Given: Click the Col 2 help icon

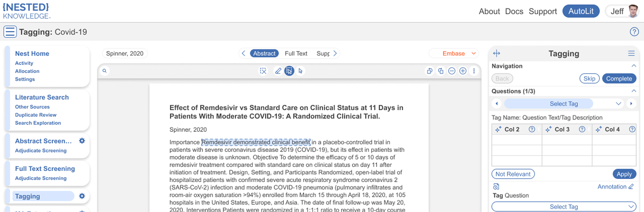Looking at the screenshot, I should click(532, 129).
